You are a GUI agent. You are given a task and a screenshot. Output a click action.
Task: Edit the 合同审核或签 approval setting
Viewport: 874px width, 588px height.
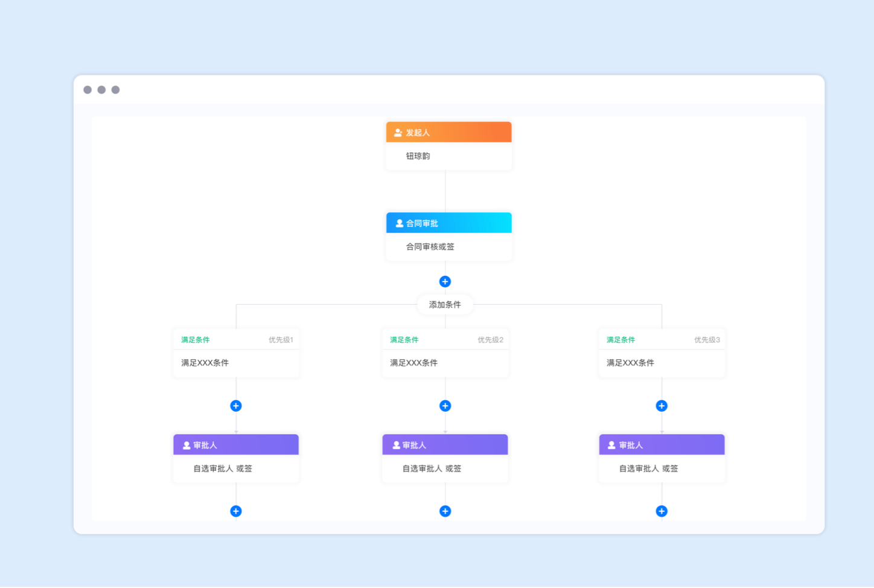coord(430,247)
